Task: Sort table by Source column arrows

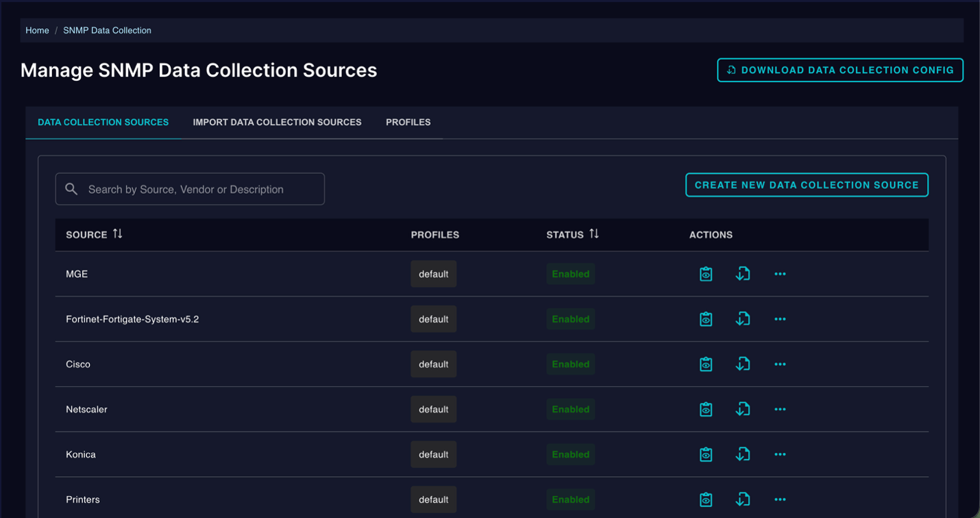Action: pyautogui.click(x=118, y=234)
